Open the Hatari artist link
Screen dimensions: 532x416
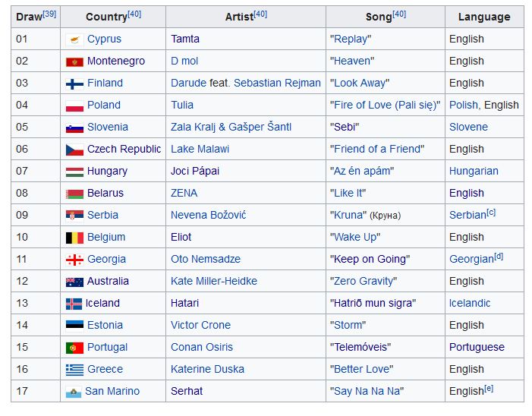184,303
